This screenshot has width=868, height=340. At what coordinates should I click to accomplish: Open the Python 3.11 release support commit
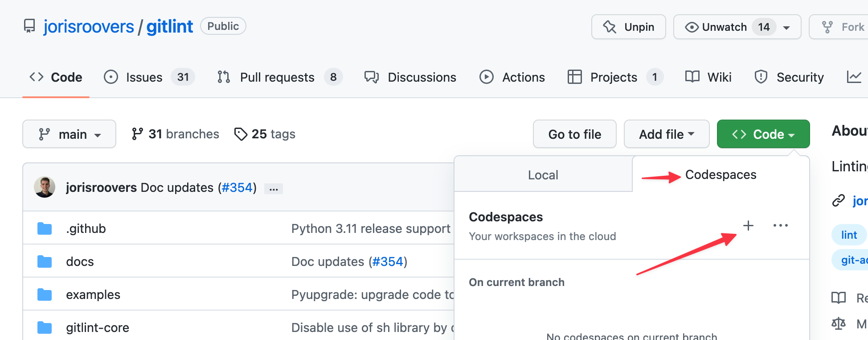(x=371, y=228)
